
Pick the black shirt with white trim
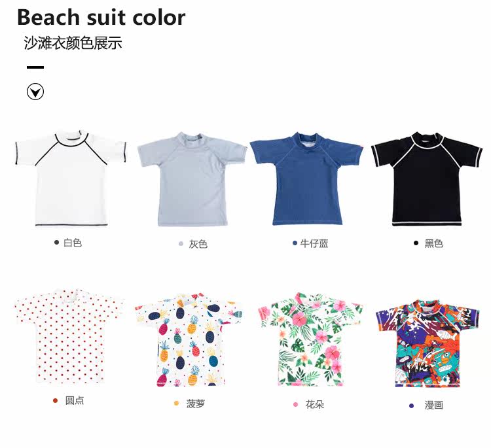pyautogui.click(x=427, y=179)
